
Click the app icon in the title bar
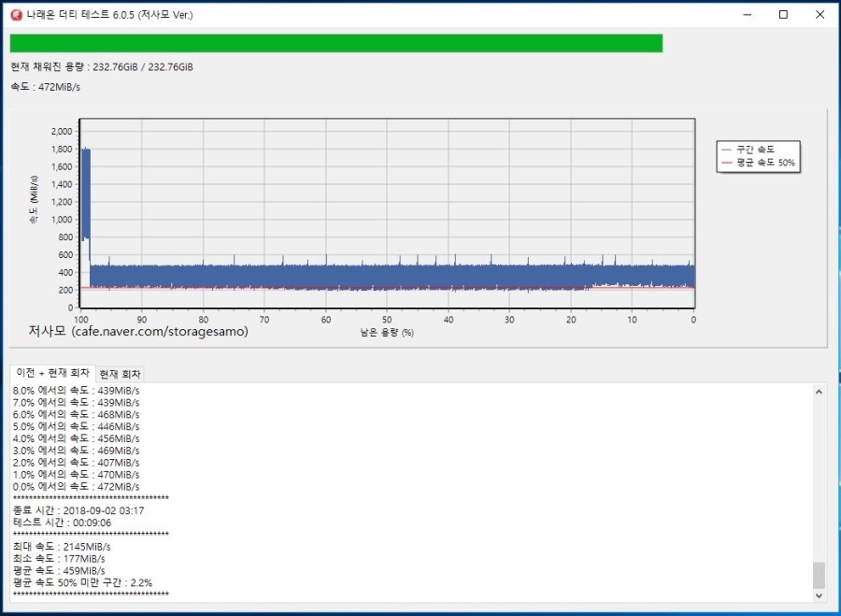coord(16,15)
